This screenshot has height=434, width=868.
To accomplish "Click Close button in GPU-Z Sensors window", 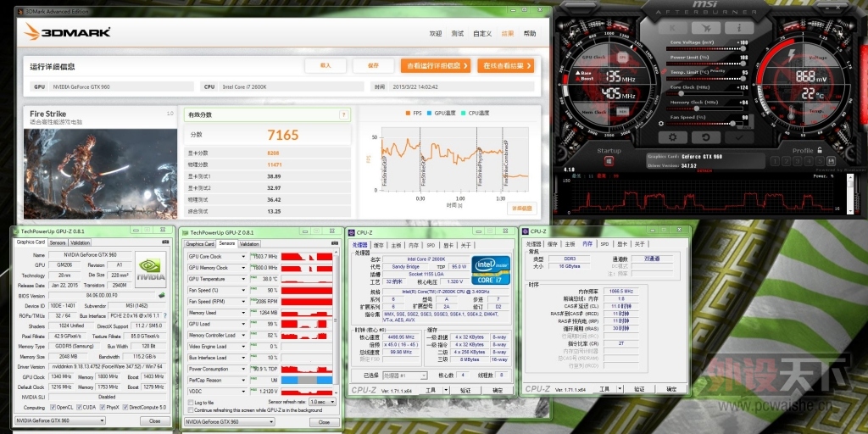I will click(324, 422).
